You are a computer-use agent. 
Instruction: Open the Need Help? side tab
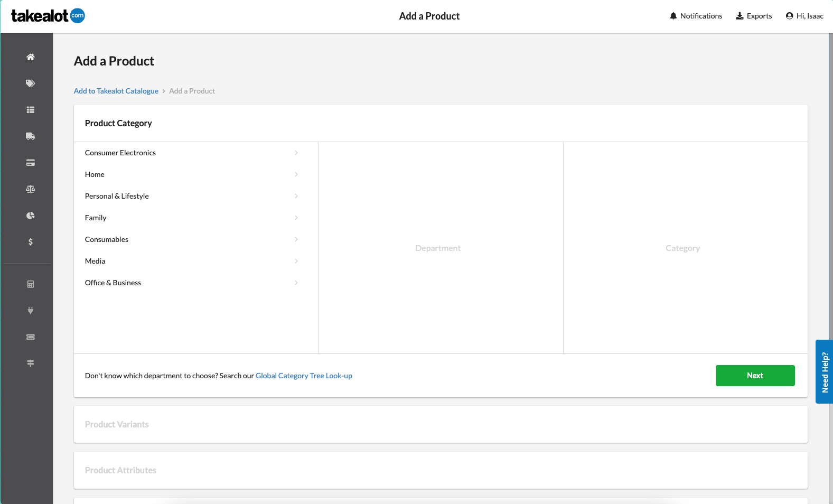click(x=825, y=372)
